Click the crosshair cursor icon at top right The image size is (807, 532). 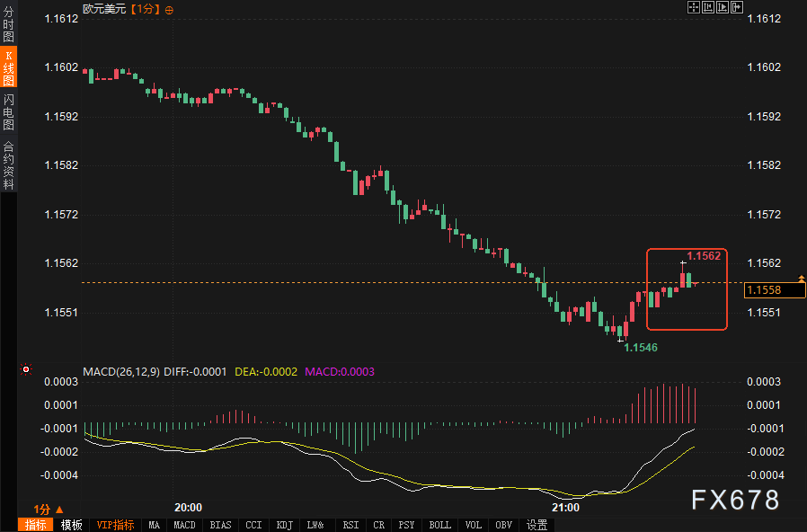[x=694, y=8]
